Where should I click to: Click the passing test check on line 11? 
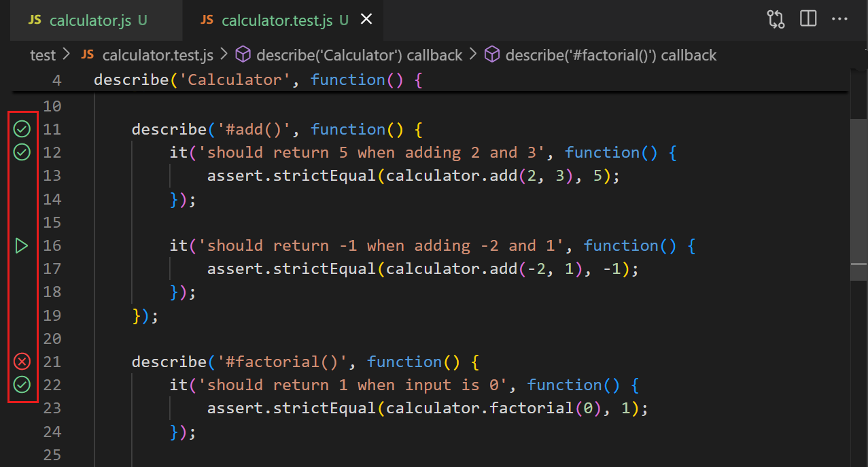[x=22, y=128]
